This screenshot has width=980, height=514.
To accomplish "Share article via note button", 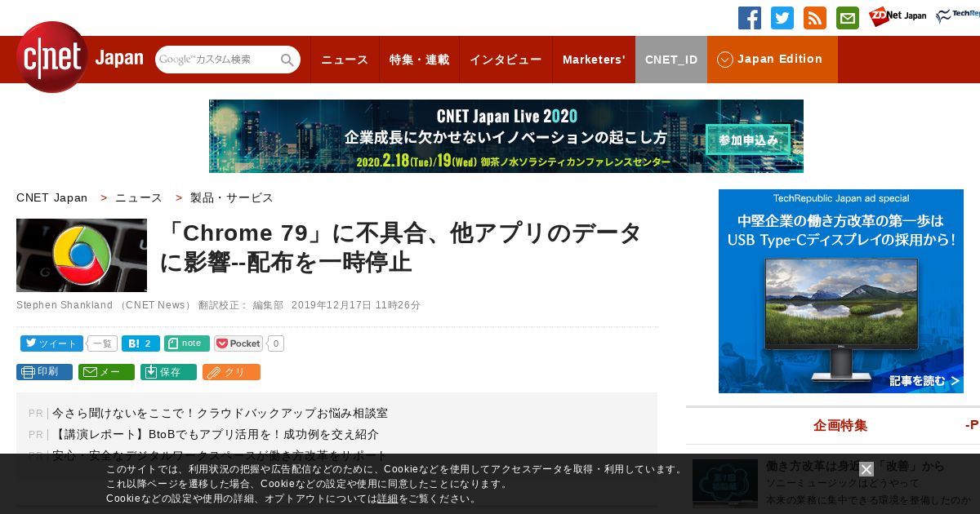I will coord(187,343).
